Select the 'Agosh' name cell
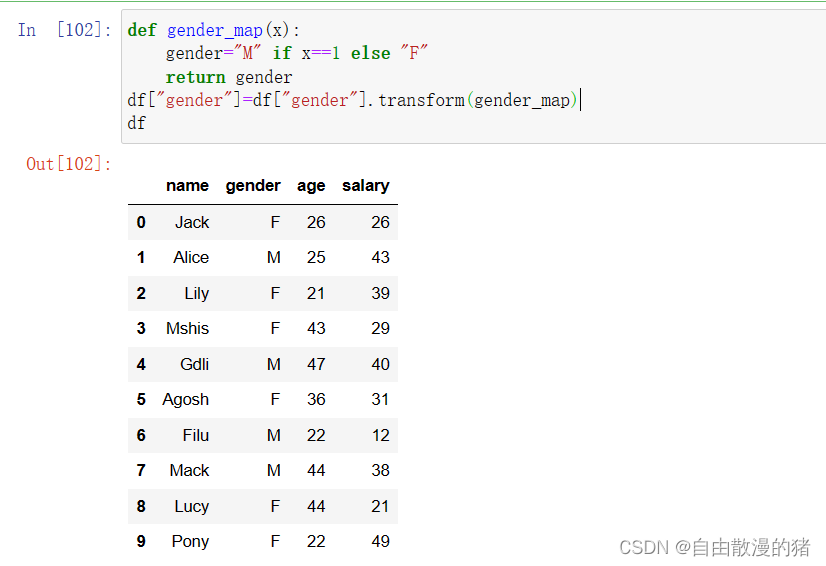 pos(185,399)
